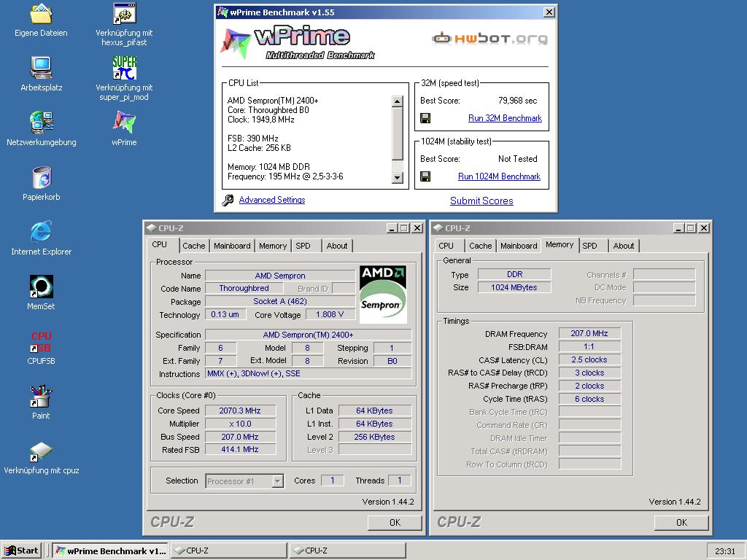The image size is (747, 560).
Task: Switch to Cache tab in left CPU-Z
Action: (193, 246)
